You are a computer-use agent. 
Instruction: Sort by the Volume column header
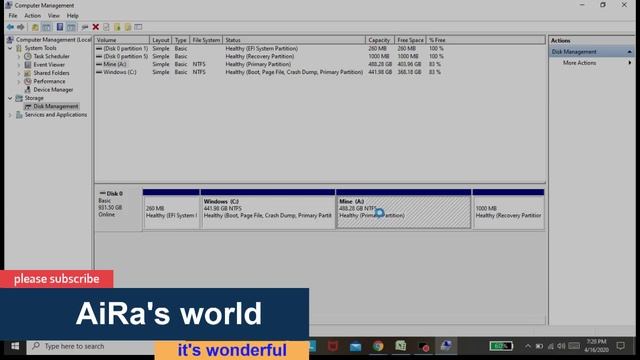coord(122,40)
